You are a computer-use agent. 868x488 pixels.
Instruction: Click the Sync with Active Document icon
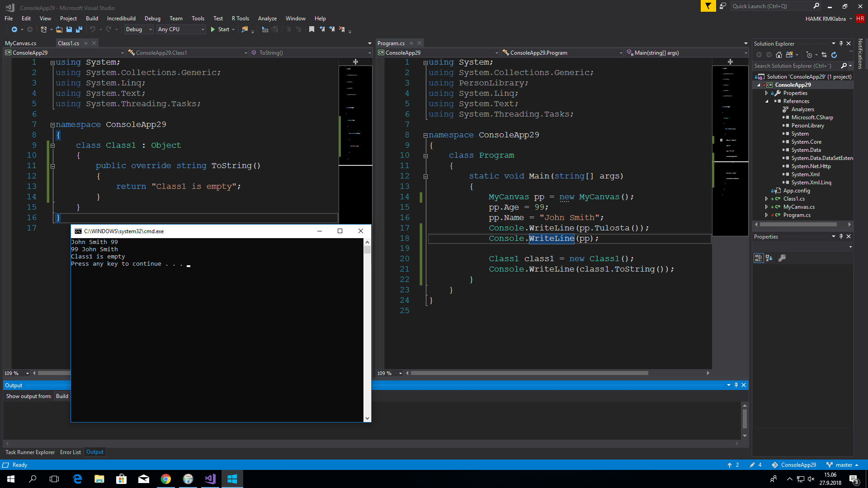click(x=824, y=55)
